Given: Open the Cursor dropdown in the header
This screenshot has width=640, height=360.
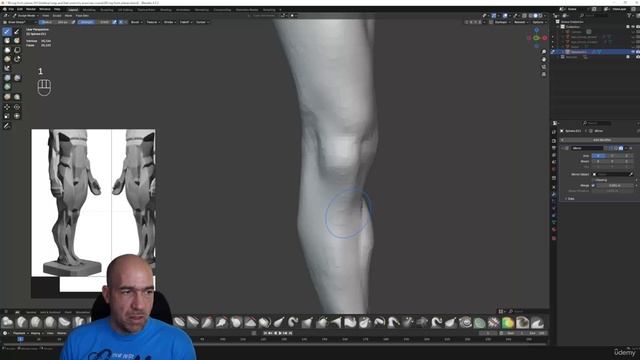Looking at the screenshot, I should coord(202,22).
